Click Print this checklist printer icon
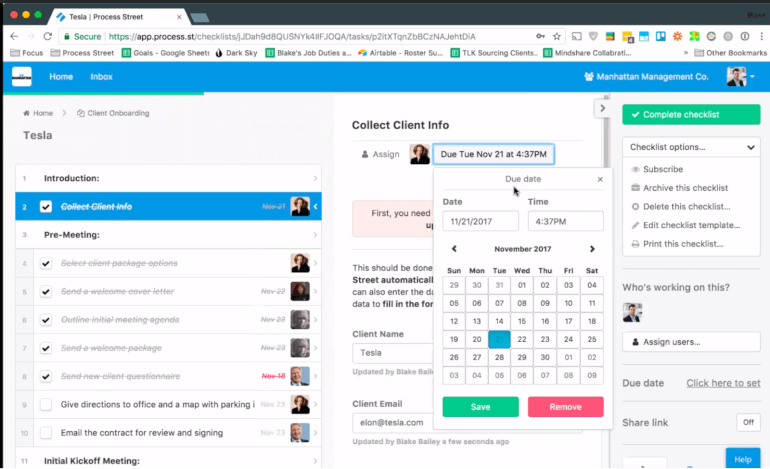Screen dimensions: 770x469 (635, 244)
